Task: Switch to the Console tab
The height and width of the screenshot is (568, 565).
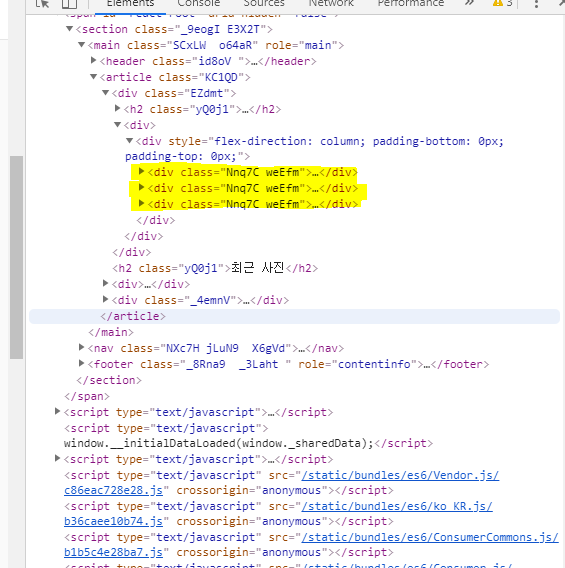Action: (198, 4)
